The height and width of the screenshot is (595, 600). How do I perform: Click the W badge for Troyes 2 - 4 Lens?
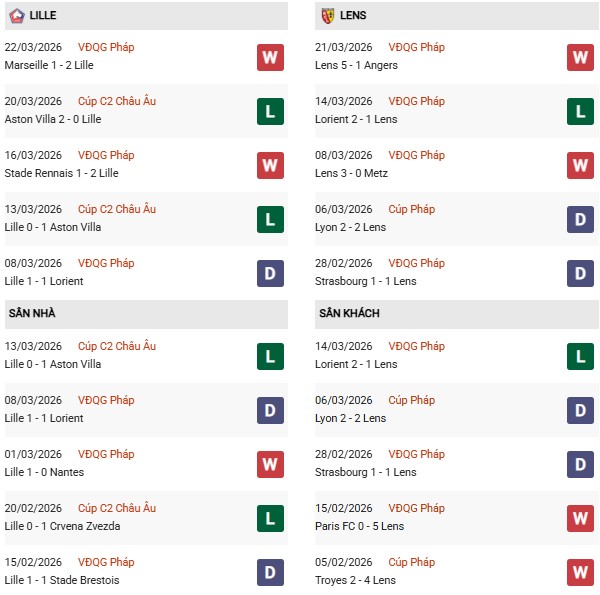581,572
